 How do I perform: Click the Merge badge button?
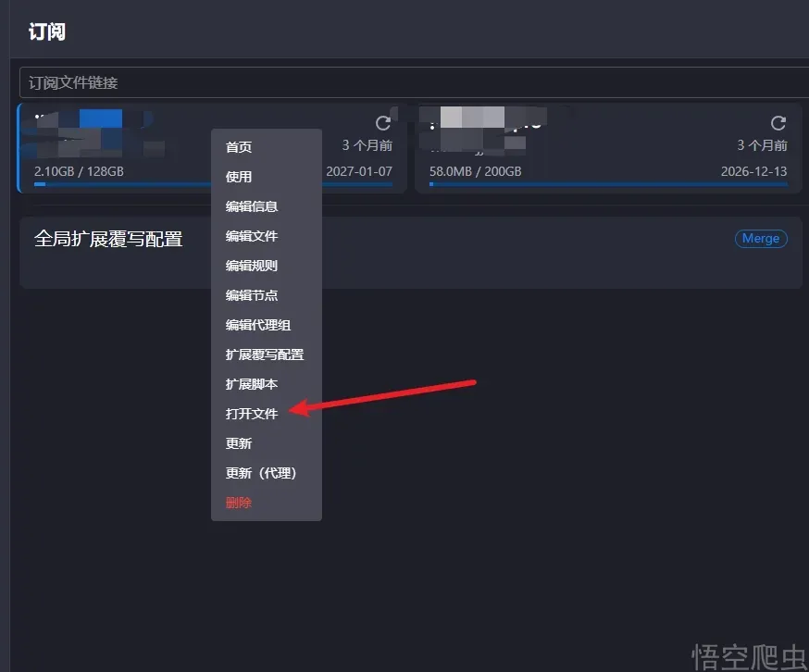(x=761, y=239)
